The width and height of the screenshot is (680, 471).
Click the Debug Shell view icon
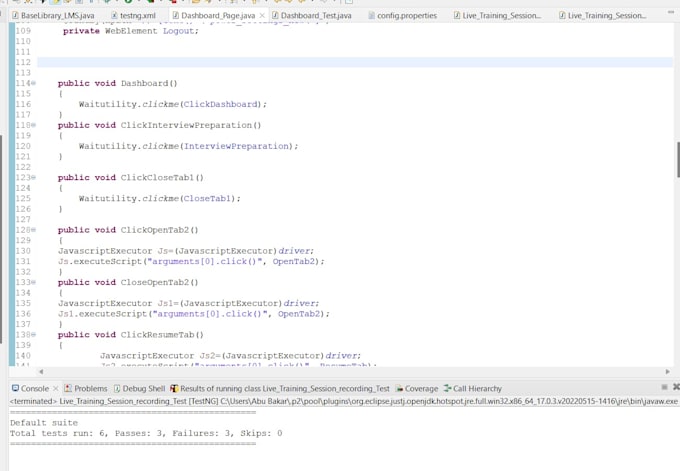(117, 388)
